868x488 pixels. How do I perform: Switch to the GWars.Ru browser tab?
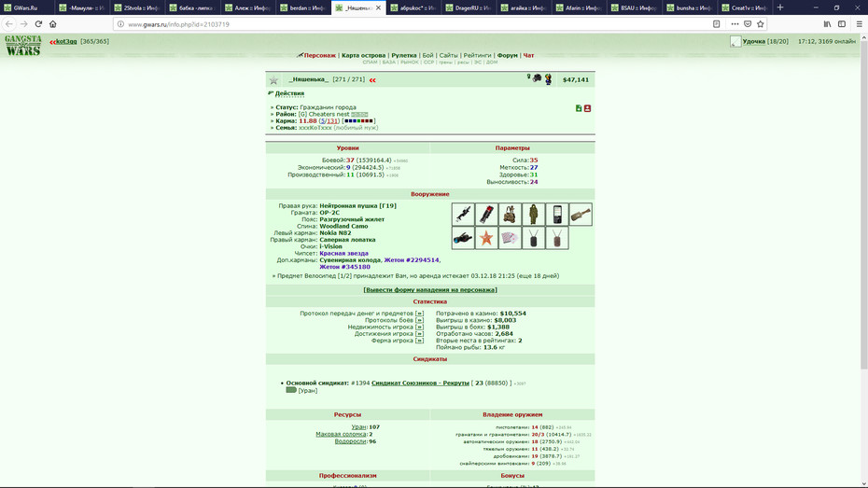tap(26, 7)
